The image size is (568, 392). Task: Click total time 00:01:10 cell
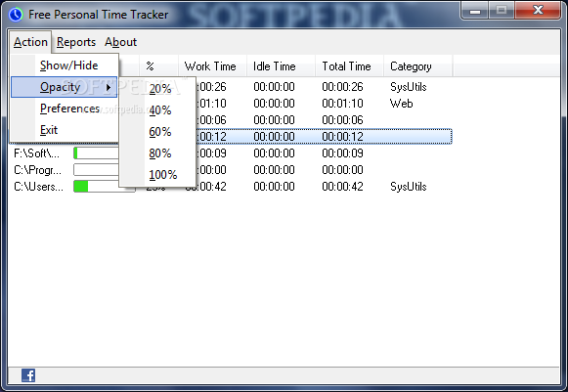[x=342, y=104]
